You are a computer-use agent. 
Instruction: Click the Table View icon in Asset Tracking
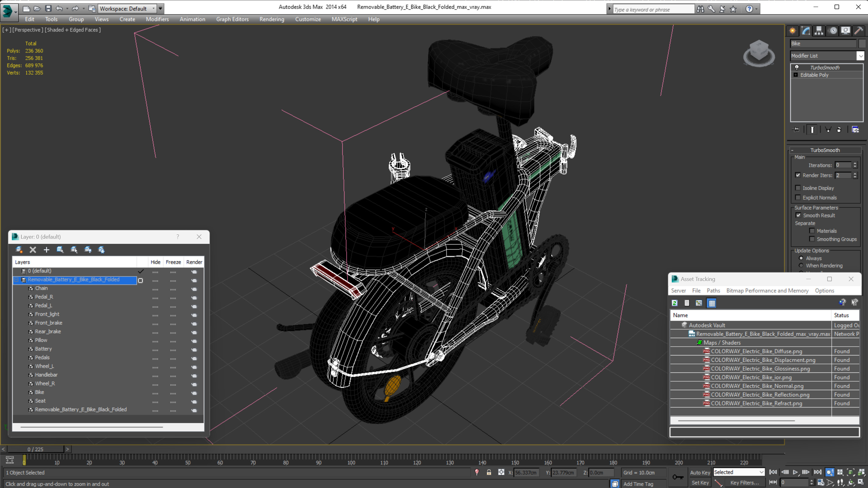pyautogui.click(x=712, y=303)
